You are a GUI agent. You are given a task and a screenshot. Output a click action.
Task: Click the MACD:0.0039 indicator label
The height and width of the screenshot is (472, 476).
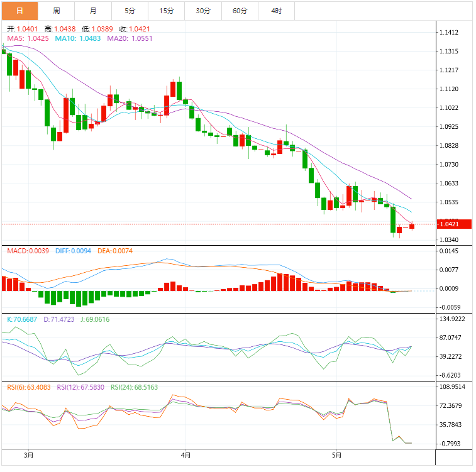(28, 251)
